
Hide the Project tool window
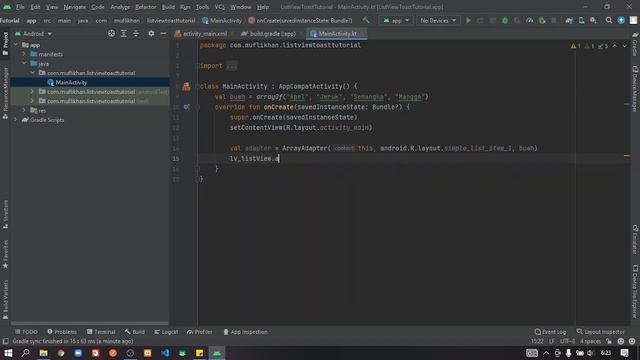[163, 33]
